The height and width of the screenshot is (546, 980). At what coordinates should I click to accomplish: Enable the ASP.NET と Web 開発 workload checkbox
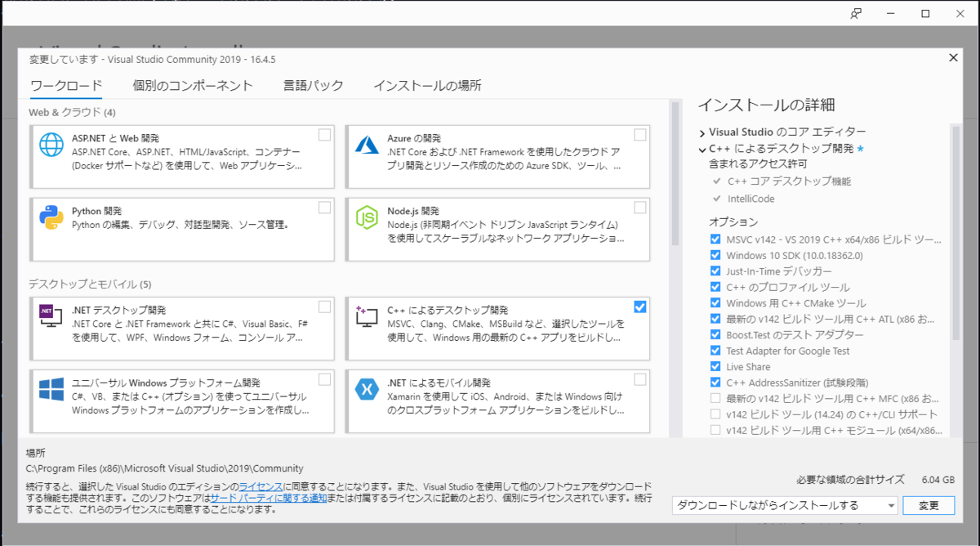325,135
